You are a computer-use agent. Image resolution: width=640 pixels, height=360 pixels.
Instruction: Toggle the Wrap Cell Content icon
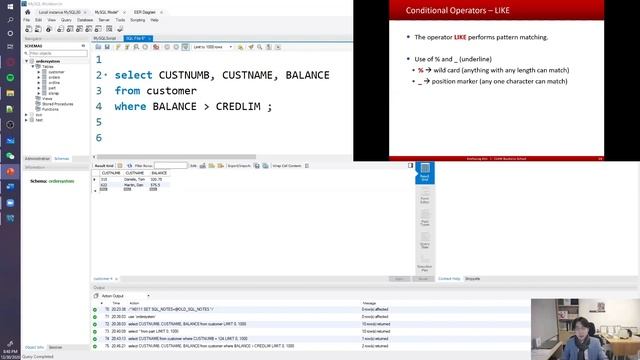(x=307, y=166)
